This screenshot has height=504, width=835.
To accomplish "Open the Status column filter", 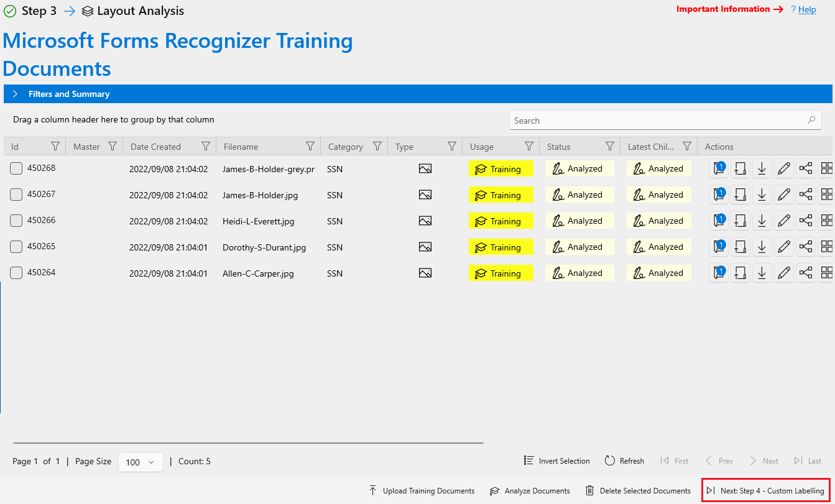I will point(610,147).
